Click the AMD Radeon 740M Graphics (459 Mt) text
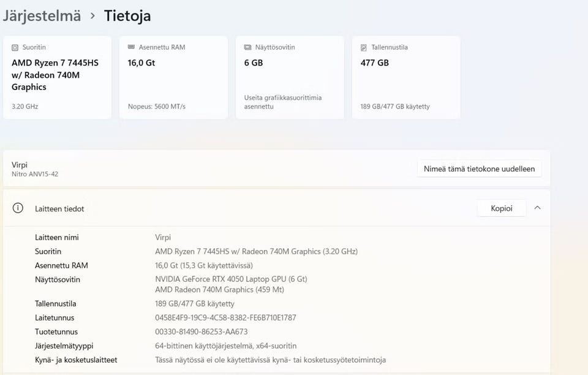Viewport: 588px width, 375px height. (219, 290)
